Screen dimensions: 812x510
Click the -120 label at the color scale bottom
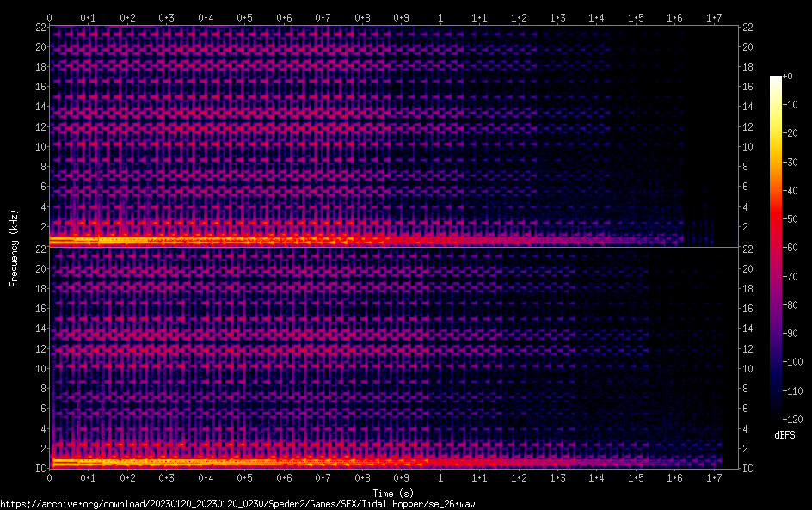(784, 420)
